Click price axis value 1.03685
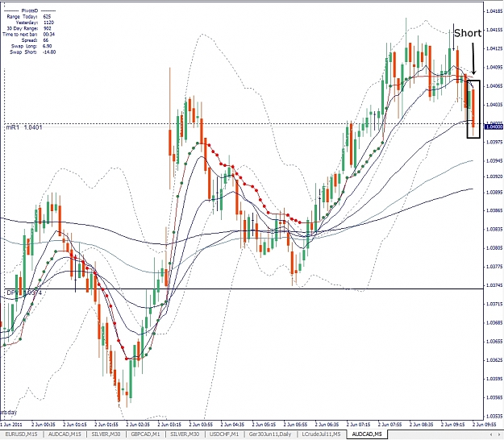 tap(494, 322)
